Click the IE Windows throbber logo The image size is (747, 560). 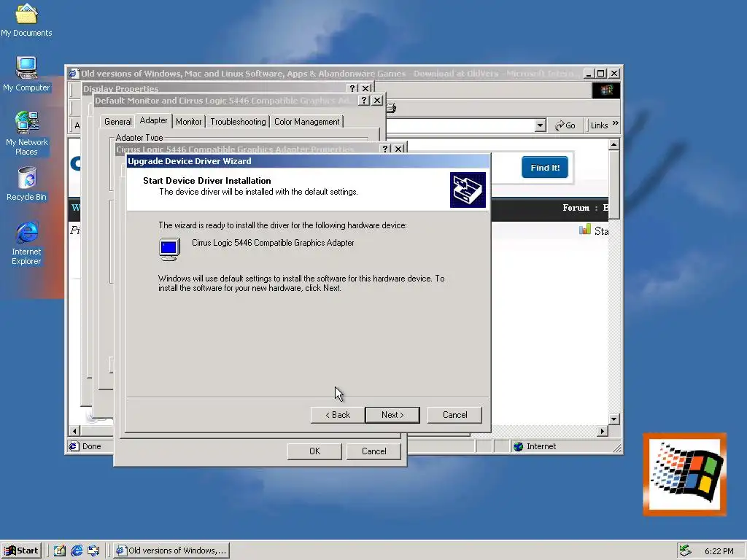click(x=606, y=90)
